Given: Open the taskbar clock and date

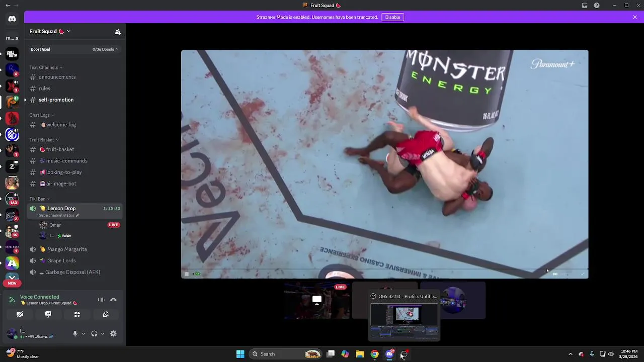Looking at the screenshot, I should click(629, 354).
